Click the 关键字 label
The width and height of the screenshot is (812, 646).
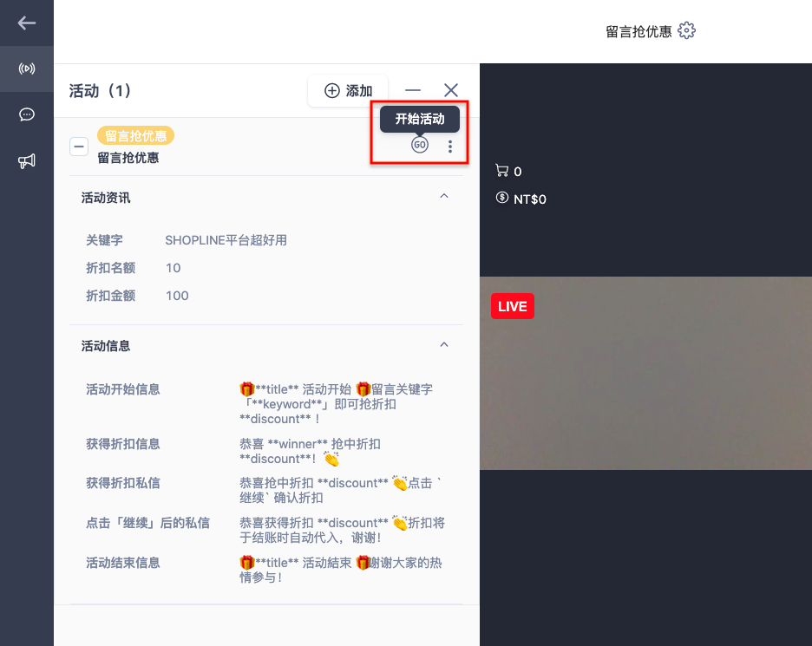[x=104, y=240]
